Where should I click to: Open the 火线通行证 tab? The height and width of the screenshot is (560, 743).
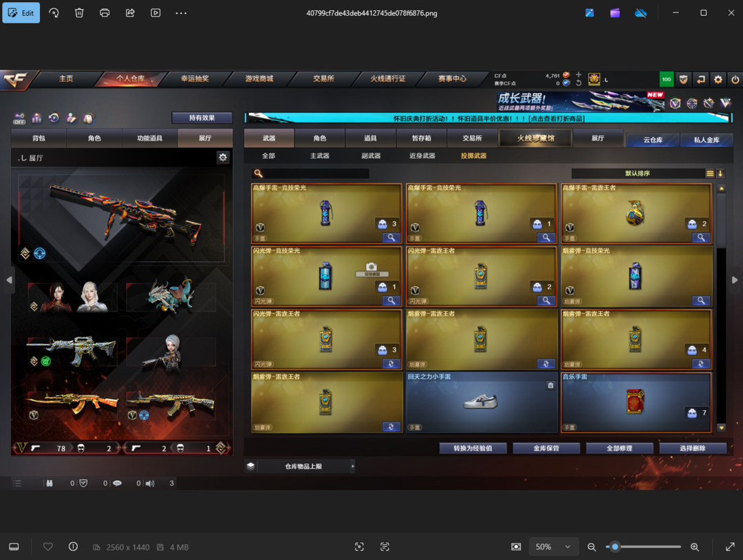[x=387, y=78]
